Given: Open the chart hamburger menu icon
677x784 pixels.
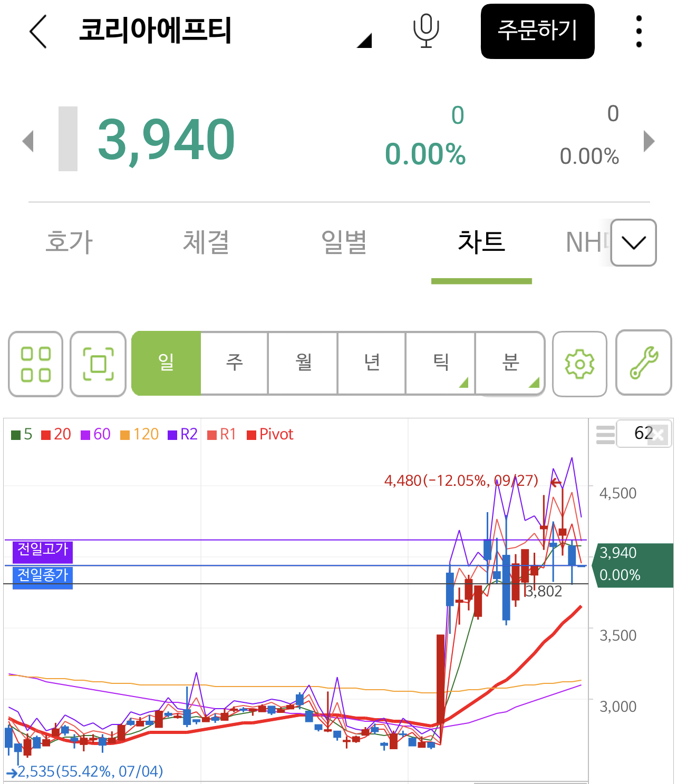Looking at the screenshot, I should [605, 435].
